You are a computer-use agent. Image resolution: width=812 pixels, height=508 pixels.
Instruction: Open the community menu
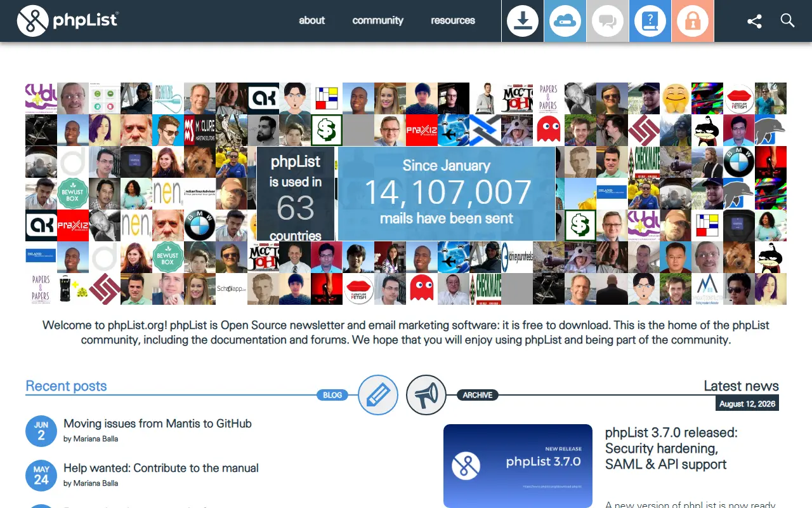pyautogui.click(x=378, y=20)
